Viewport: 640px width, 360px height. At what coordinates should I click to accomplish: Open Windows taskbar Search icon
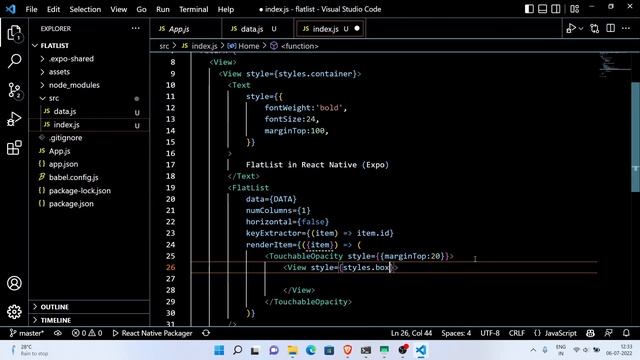click(238, 350)
